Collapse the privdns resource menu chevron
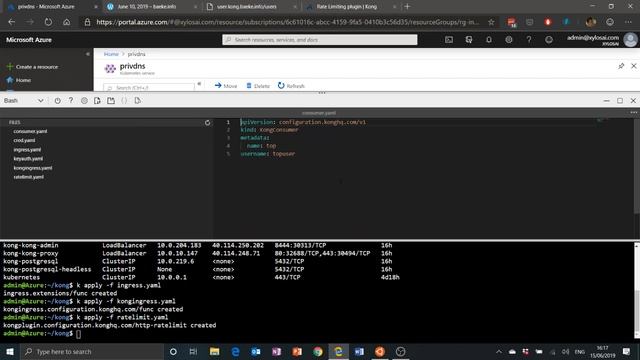The height and width of the screenshot is (360, 640). tap(199, 84)
